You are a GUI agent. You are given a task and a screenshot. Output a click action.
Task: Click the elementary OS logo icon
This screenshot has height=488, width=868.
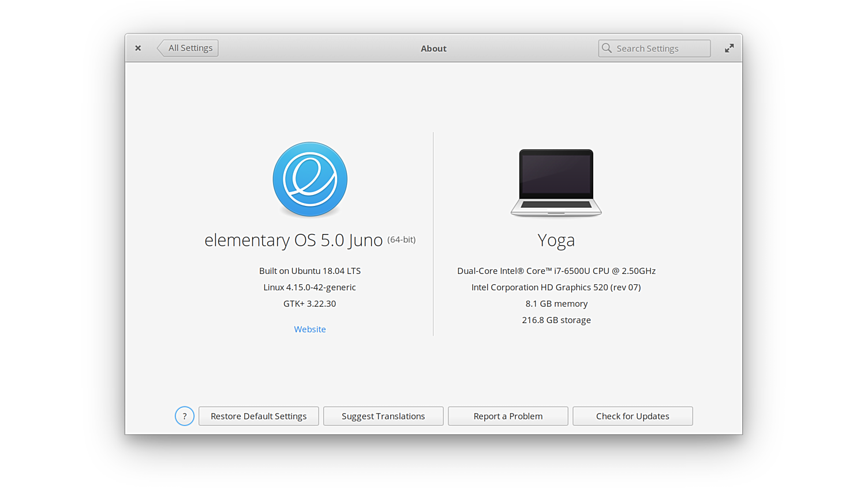[310, 179]
